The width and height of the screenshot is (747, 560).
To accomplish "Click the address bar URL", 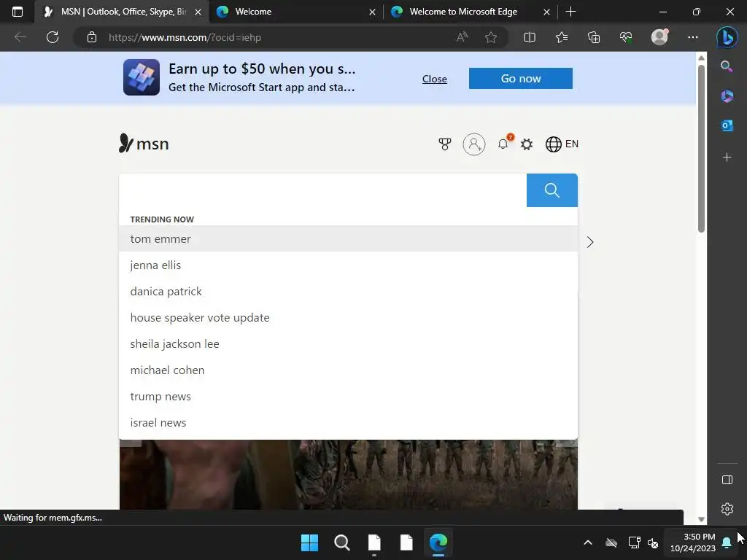I will (185, 37).
